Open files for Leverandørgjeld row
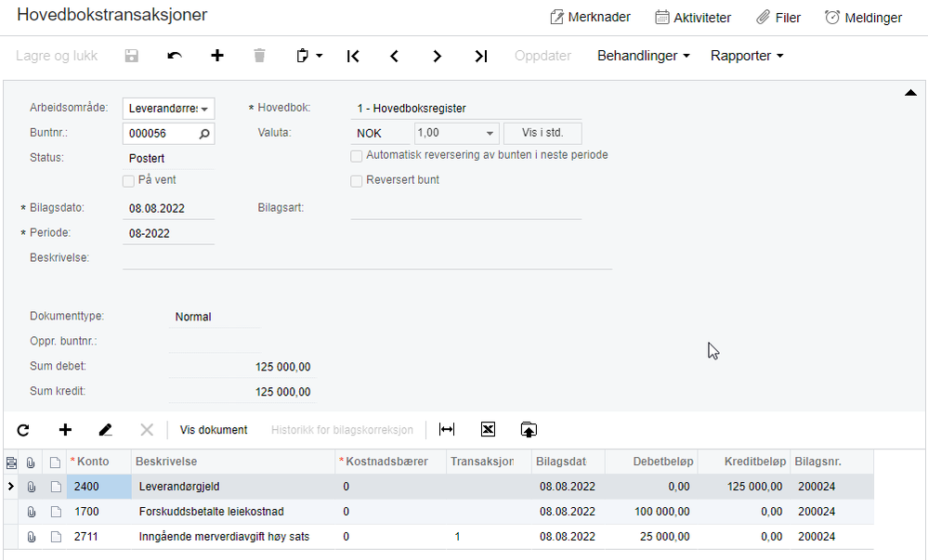The height and width of the screenshot is (560, 928). (x=32, y=487)
